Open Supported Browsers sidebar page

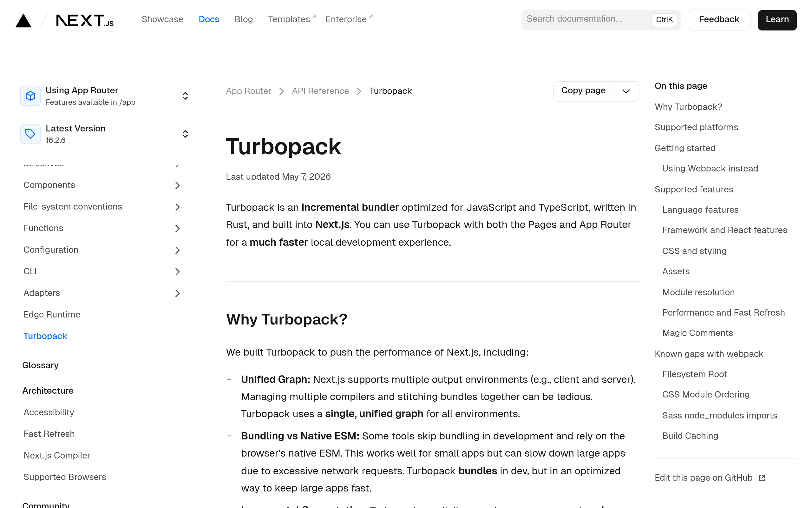65,477
